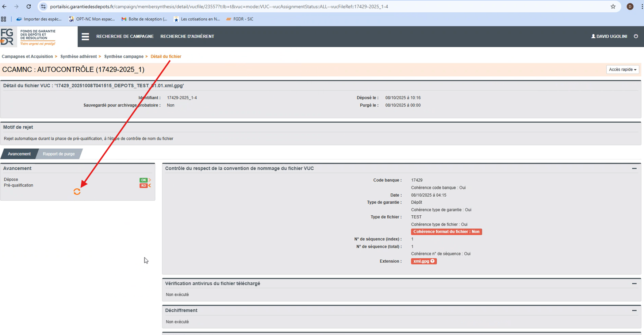Click the KO badge for Pré-qualification
Viewport: 644px width, 335px height.
coord(143,186)
